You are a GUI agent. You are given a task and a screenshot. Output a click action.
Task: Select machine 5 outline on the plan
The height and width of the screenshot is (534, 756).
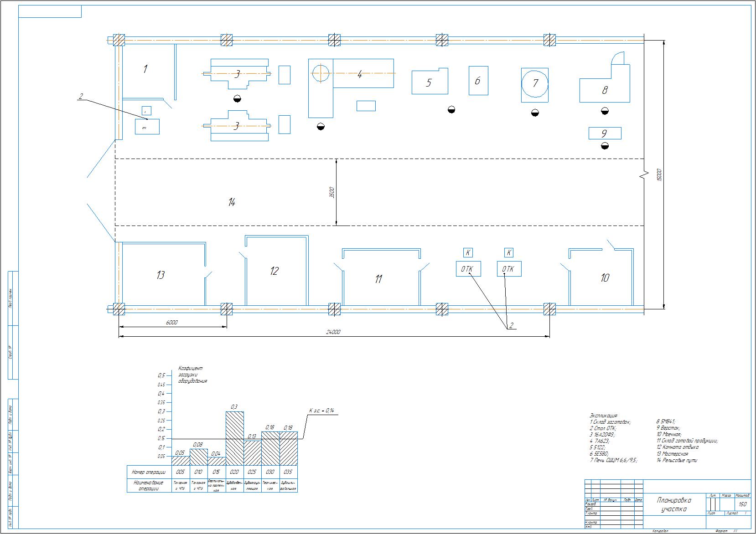pyautogui.click(x=430, y=81)
